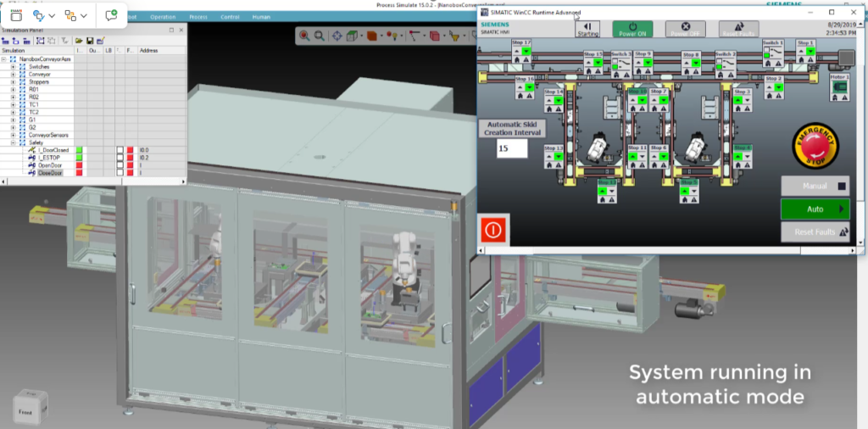Click the Stop 8 green down arrow
This screenshot has height=429, width=868.
click(696, 63)
